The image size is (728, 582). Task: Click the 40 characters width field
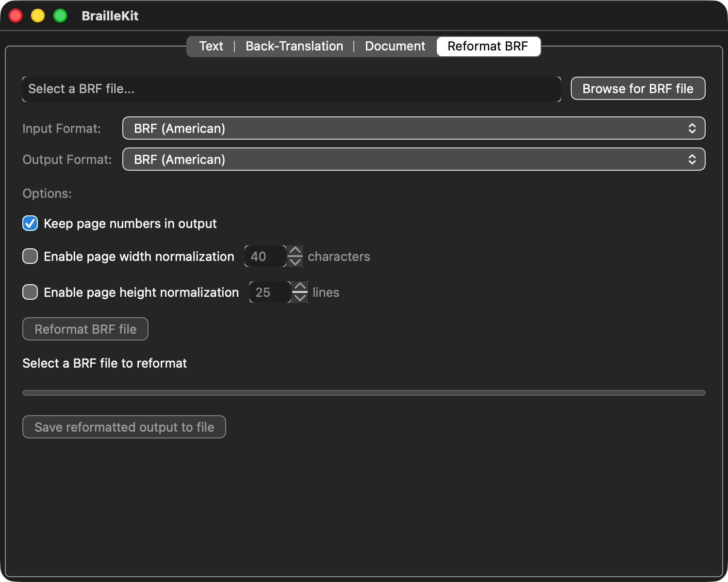[x=265, y=257]
